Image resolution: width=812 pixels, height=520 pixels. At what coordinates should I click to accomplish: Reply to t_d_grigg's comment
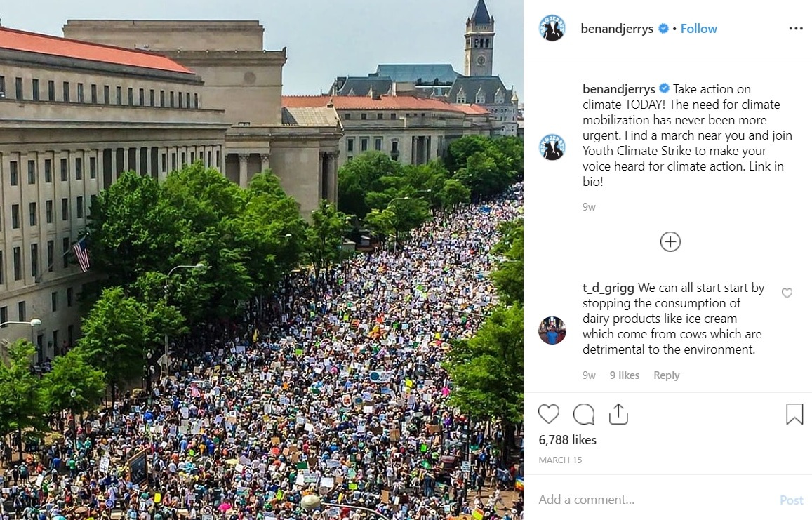[667, 375]
